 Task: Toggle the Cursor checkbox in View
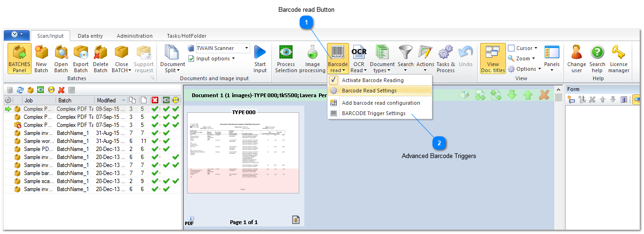tap(511, 48)
